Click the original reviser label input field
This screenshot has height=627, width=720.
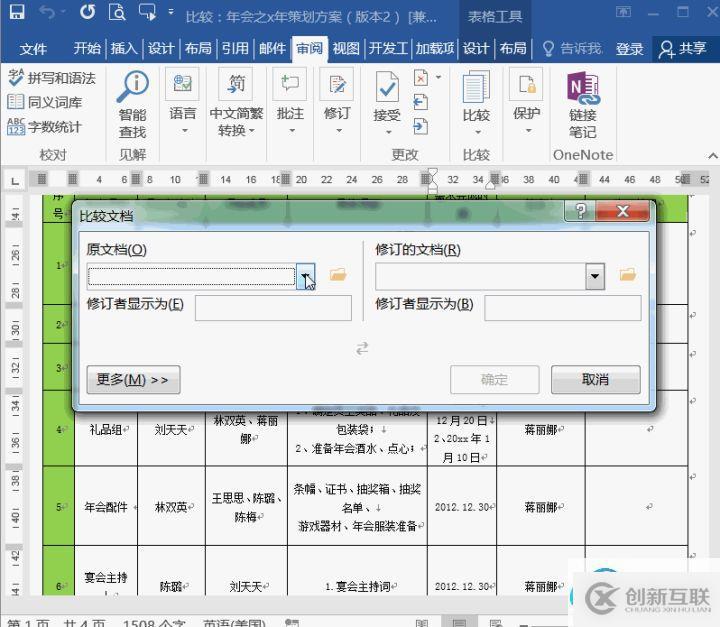pos(273,307)
